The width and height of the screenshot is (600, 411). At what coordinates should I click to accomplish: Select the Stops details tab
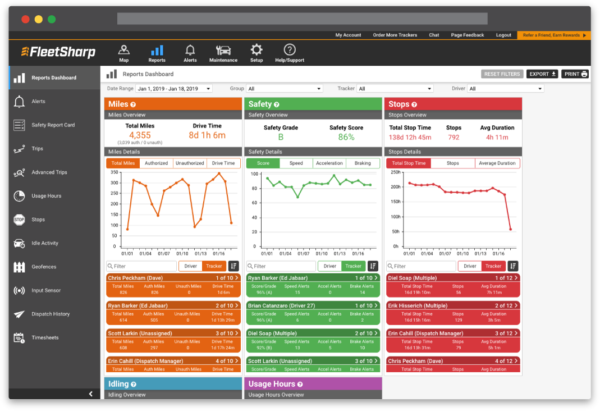pyautogui.click(x=453, y=163)
